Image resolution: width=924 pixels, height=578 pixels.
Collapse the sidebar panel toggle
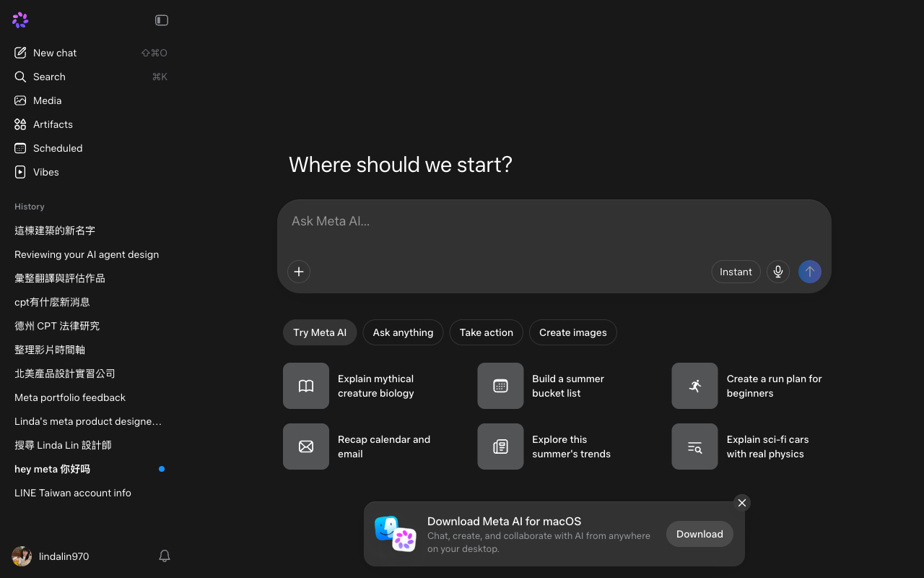[162, 20]
